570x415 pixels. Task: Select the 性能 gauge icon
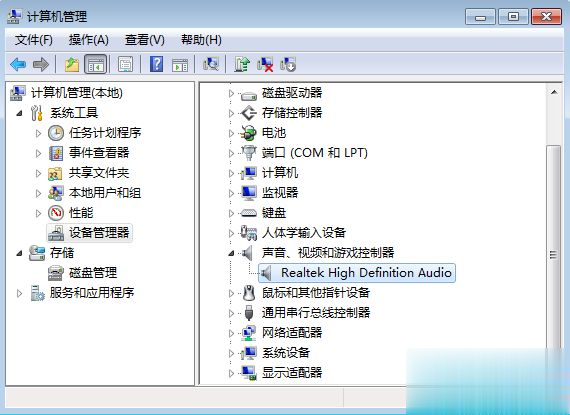[x=56, y=213]
